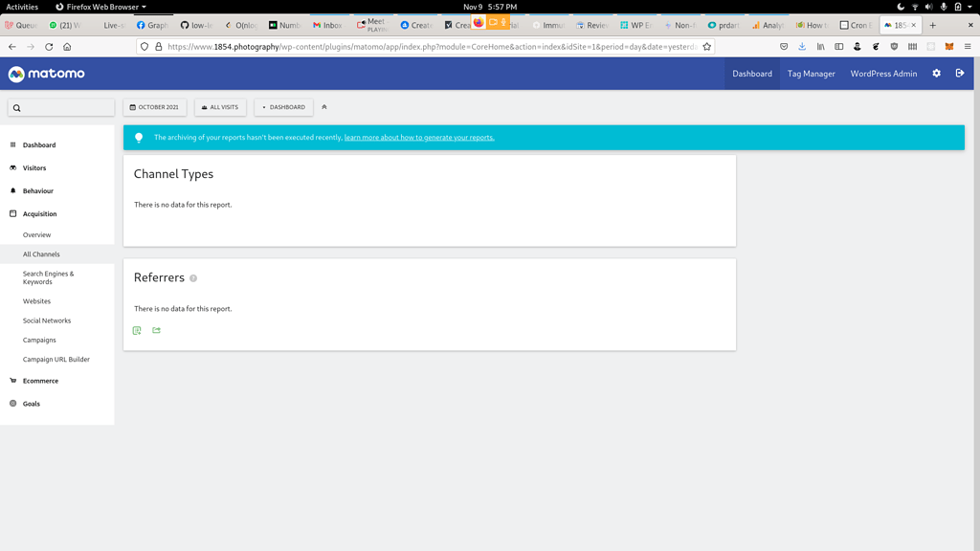This screenshot has height=551, width=980.
Task: Open Search Engines & Keywords report
Action: coord(49,277)
